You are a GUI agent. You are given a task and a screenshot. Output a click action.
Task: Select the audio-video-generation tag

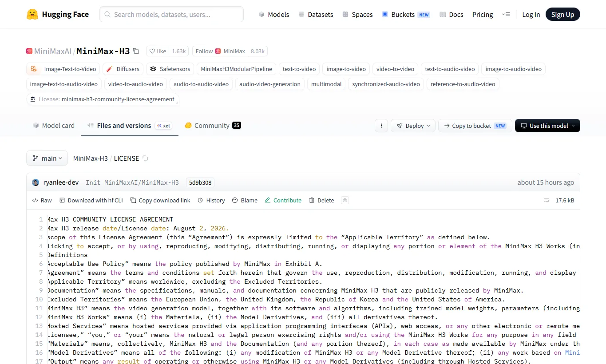tap(270, 84)
